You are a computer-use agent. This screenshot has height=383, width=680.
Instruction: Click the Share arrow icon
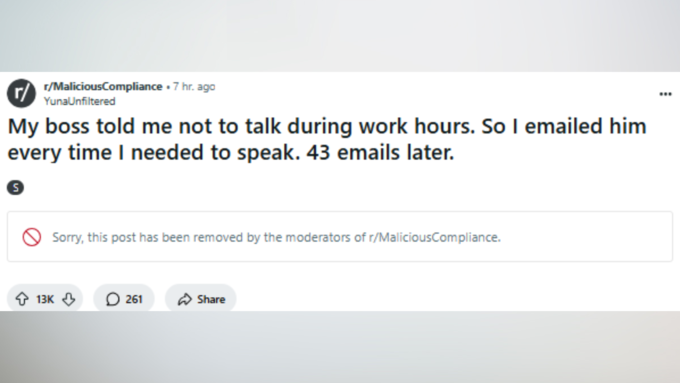[185, 299]
